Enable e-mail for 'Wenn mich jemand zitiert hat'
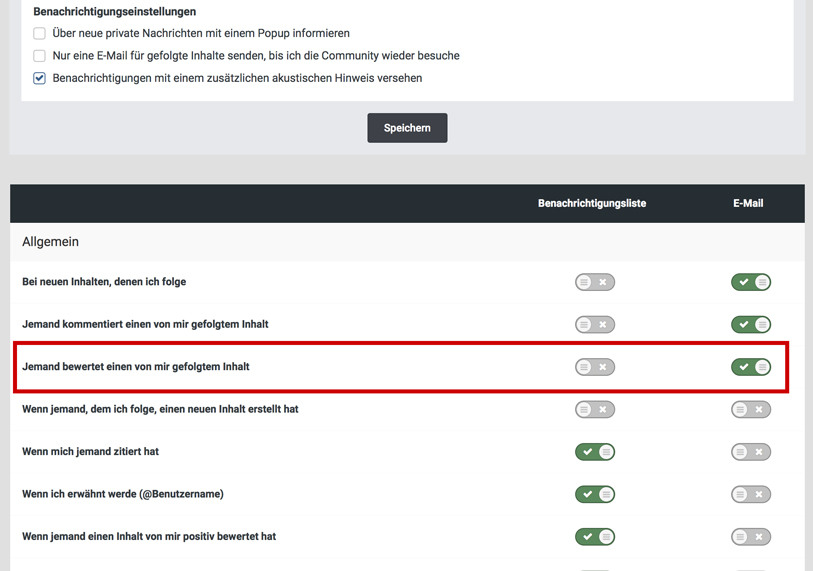Screen dimensions: 813x571 pyautogui.click(x=750, y=452)
